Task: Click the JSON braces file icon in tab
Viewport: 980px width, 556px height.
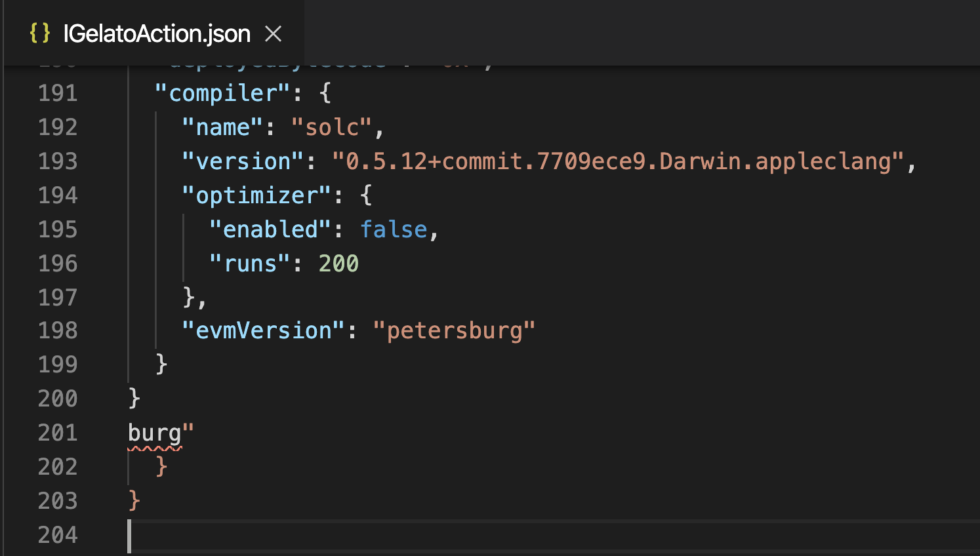Action: (40, 33)
